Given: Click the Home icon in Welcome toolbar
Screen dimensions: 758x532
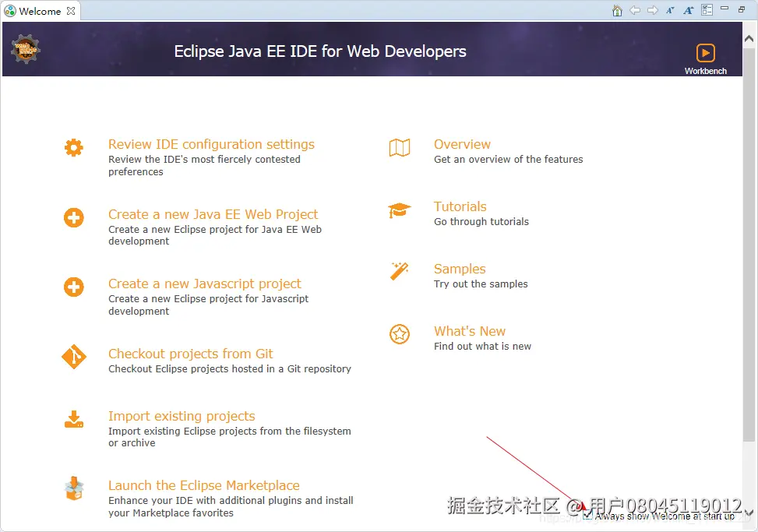Looking at the screenshot, I should point(617,11).
